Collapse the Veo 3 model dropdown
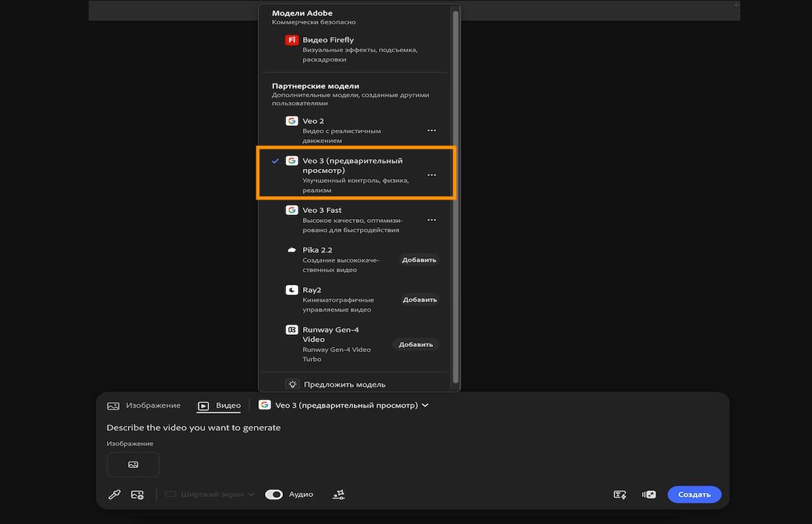This screenshot has height=524, width=812. click(x=344, y=406)
